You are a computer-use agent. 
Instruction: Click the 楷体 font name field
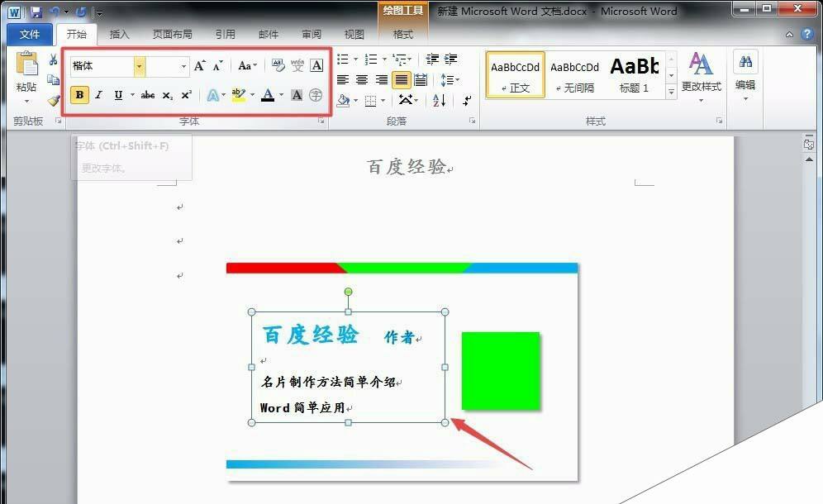click(x=102, y=67)
